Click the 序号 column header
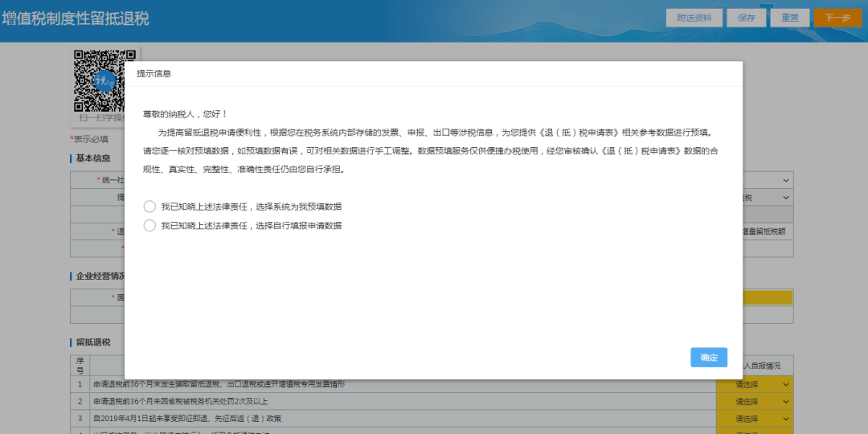The image size is (868, 434). point(80,366)
